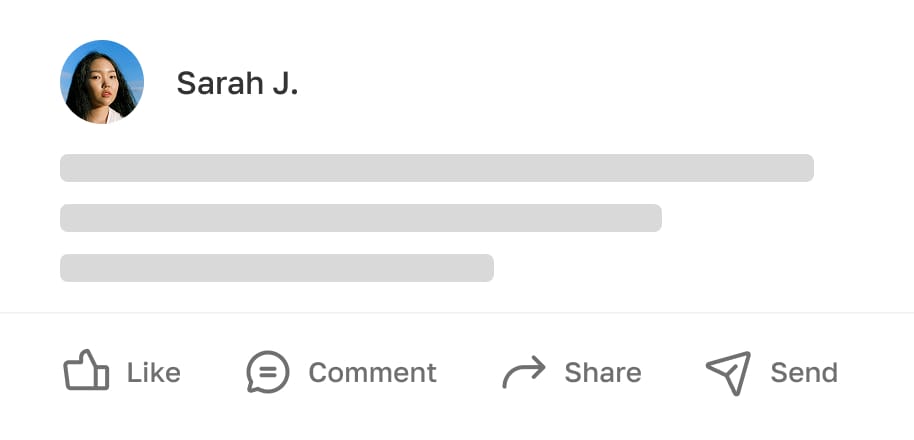Click the right end of the shortest placeholder bar

point(484,268)
